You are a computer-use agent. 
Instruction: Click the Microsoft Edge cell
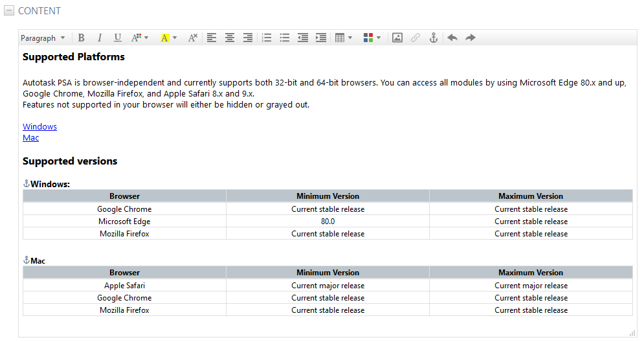124,222
